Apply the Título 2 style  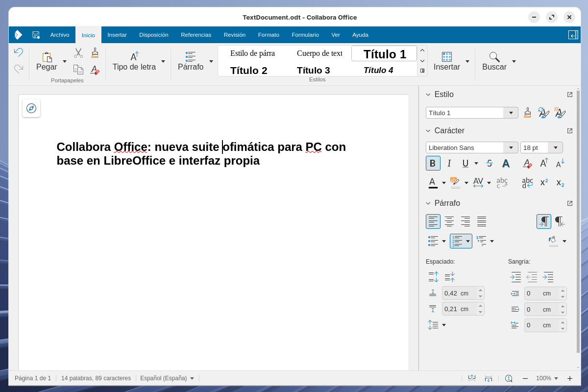tap(248, 71)
